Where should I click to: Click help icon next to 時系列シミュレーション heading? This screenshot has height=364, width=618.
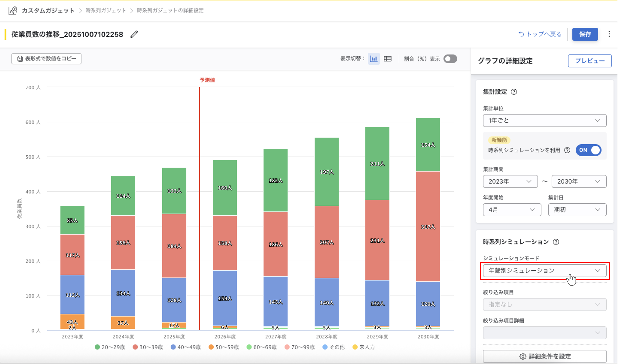(556, 242)
